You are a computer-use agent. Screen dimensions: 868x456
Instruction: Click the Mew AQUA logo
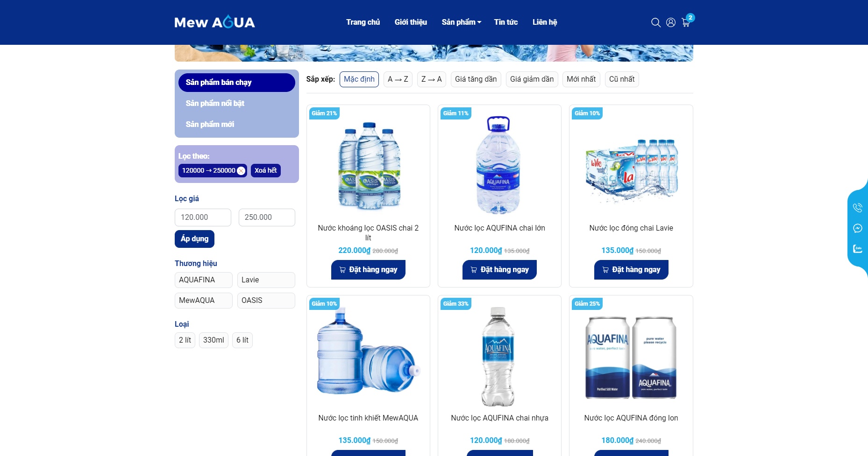pos(214,22)
